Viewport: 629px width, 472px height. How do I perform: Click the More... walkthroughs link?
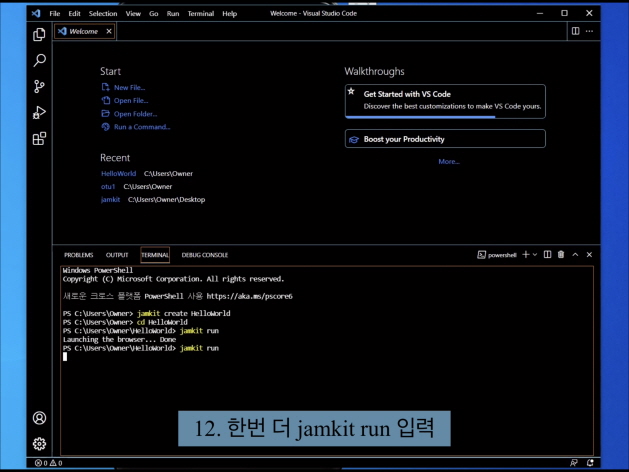449,162
